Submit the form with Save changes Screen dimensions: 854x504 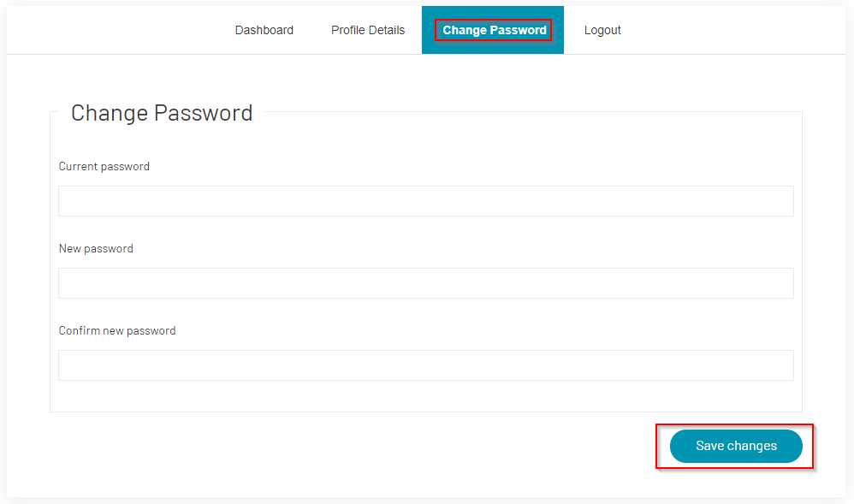[736, 446]
